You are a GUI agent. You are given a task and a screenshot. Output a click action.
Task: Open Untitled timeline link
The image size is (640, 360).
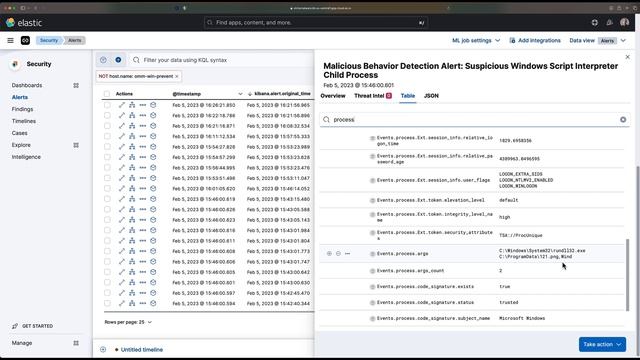(142, 350)
